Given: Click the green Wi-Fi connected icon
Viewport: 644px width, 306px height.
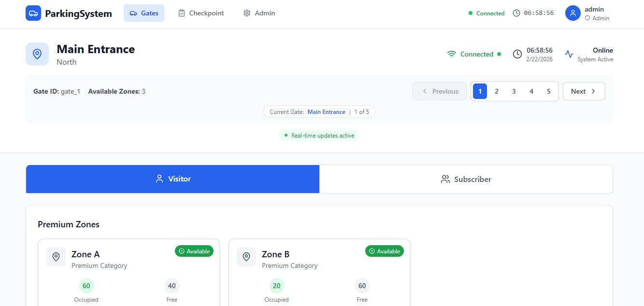Looking at the screenshot, I should 452,54.
